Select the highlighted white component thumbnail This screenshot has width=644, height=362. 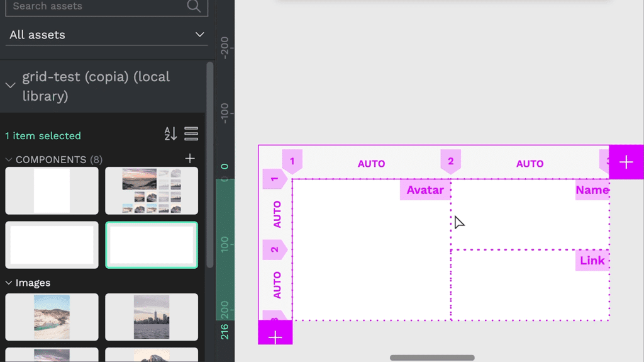152,245
